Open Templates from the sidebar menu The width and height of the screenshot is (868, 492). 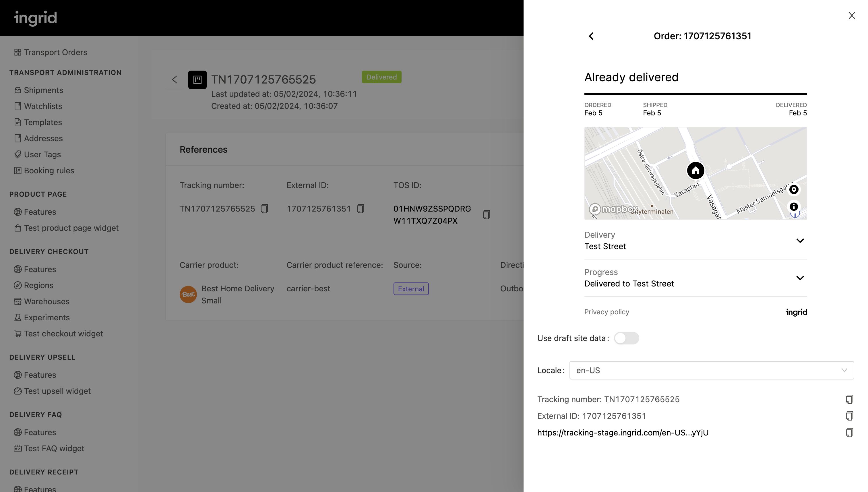click(42, 122)
